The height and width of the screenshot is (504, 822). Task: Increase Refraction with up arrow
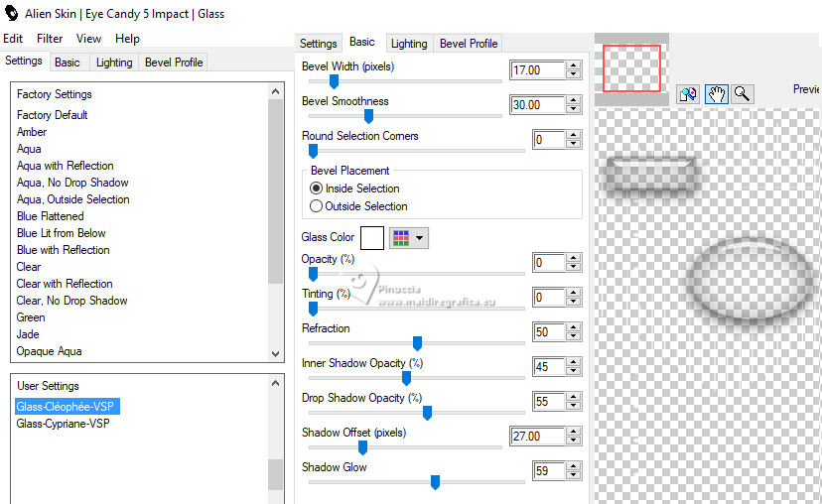click(574, 327)
